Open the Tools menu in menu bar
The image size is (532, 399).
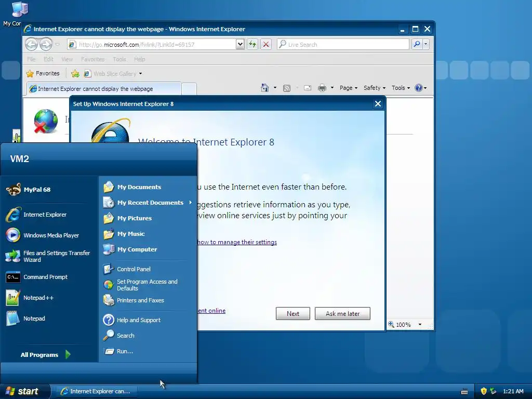click(x=119, y=59)
